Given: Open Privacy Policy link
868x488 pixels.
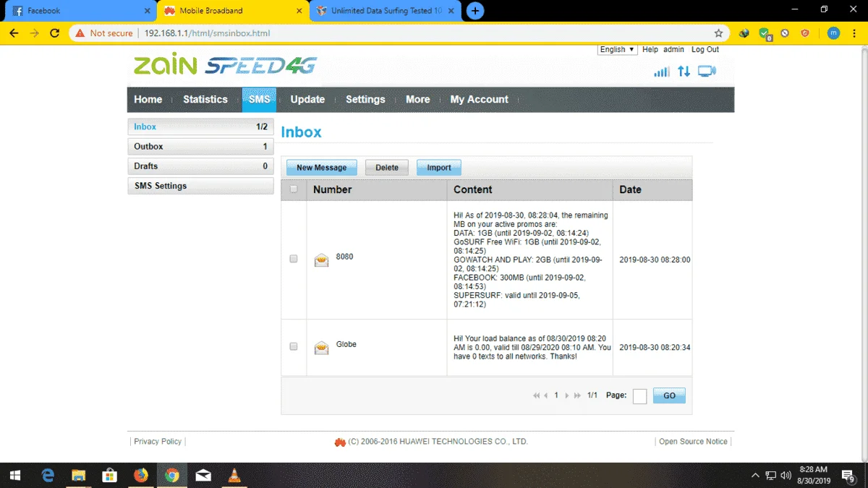Looking at the screenshot, I should point(158,442).
